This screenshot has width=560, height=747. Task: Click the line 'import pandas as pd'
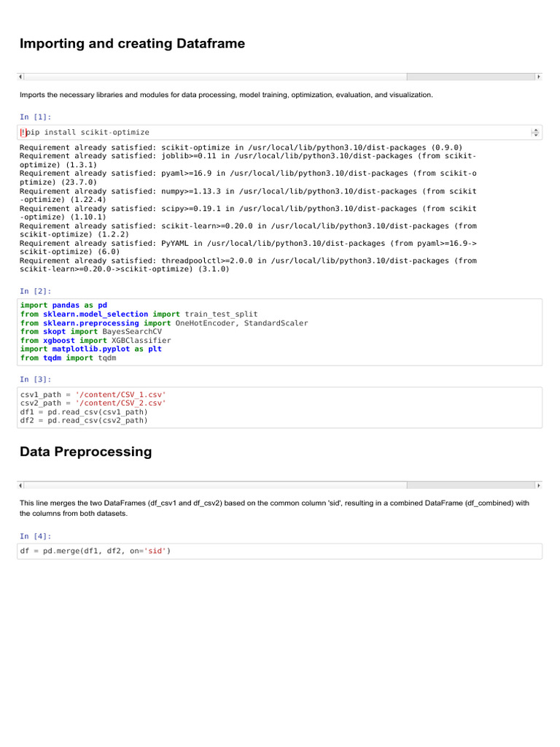click(64, 306)
